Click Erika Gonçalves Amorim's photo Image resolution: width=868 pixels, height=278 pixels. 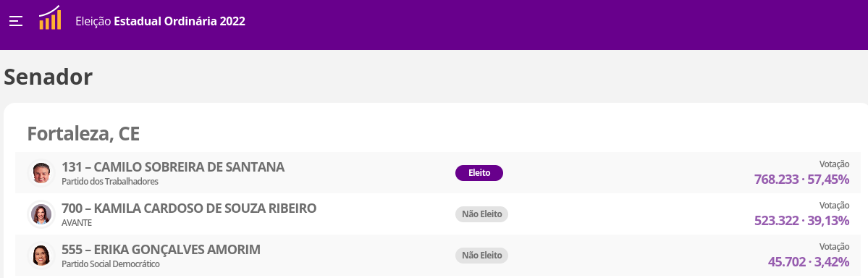pyautogui.click(x=41, y=256)
